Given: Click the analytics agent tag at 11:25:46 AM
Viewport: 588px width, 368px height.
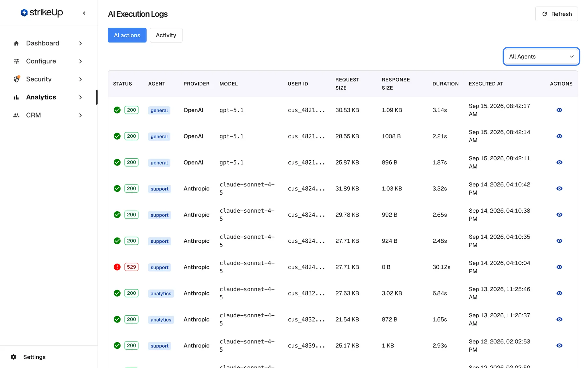Looking at the screenshot, I should click(161, 293).
